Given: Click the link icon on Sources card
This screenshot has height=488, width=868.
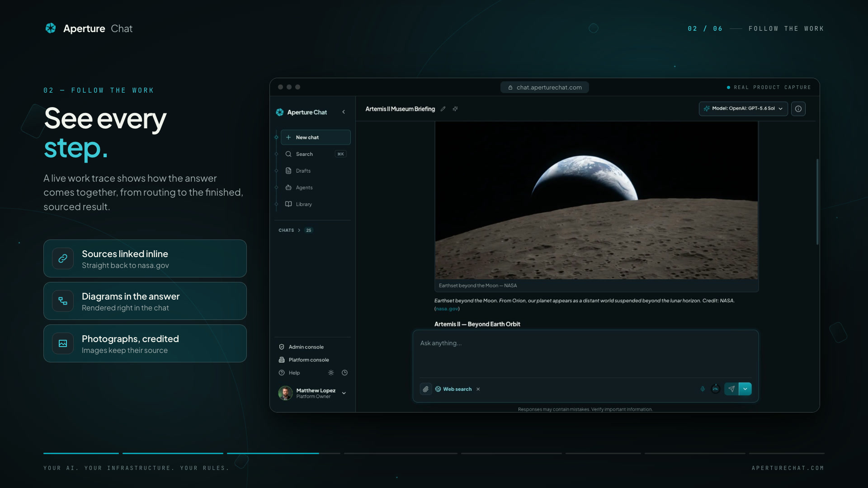Looking at the screenshot, I should 63,258.
